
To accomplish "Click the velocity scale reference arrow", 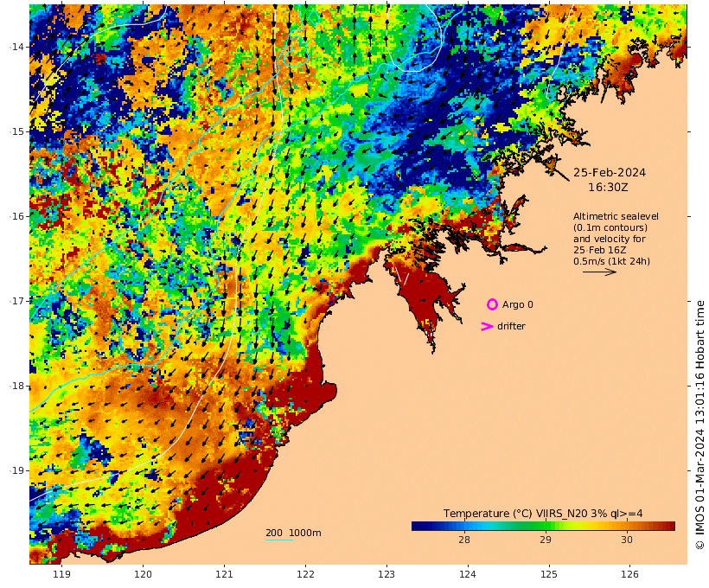I will pyautogui.click(x=599, y=272).
